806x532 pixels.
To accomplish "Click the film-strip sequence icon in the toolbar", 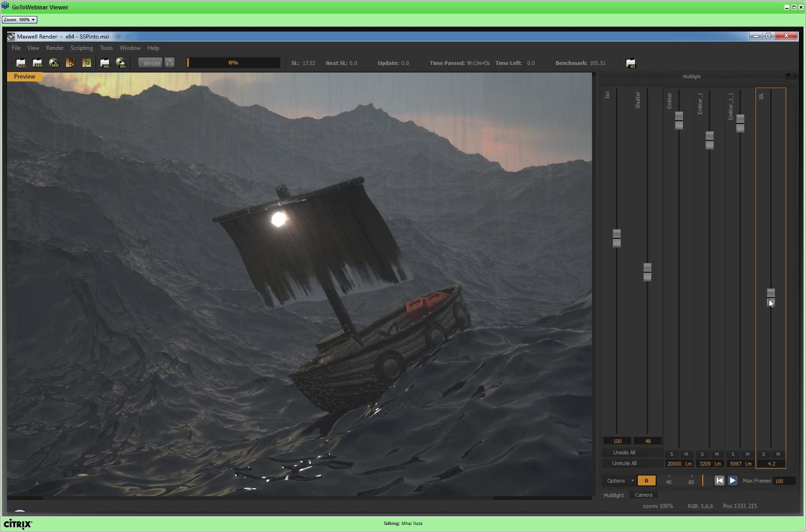I will (70, 63).
